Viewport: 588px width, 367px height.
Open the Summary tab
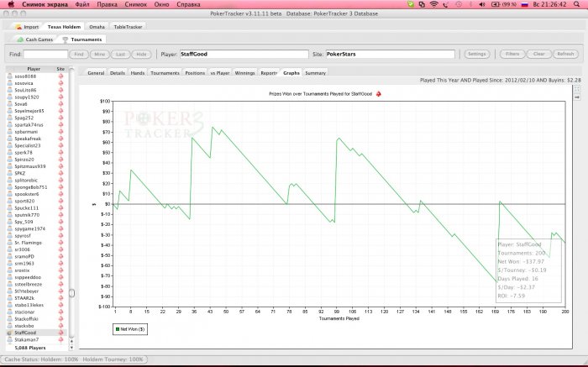315,73
